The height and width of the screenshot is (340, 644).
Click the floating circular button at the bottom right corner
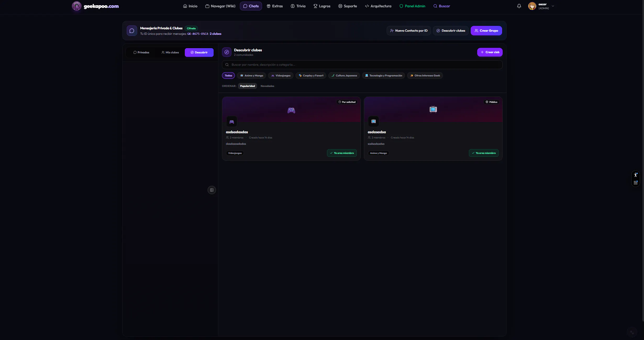pos(632,332)
